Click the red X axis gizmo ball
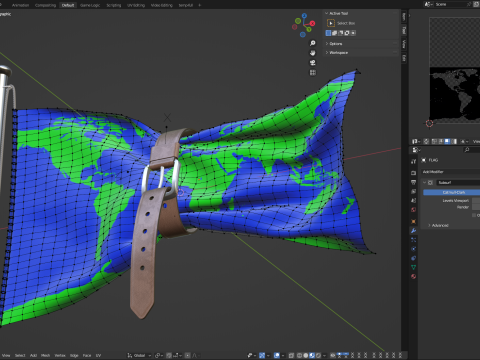The width and height of the screenshot is (480, 360). coord(312,23)
